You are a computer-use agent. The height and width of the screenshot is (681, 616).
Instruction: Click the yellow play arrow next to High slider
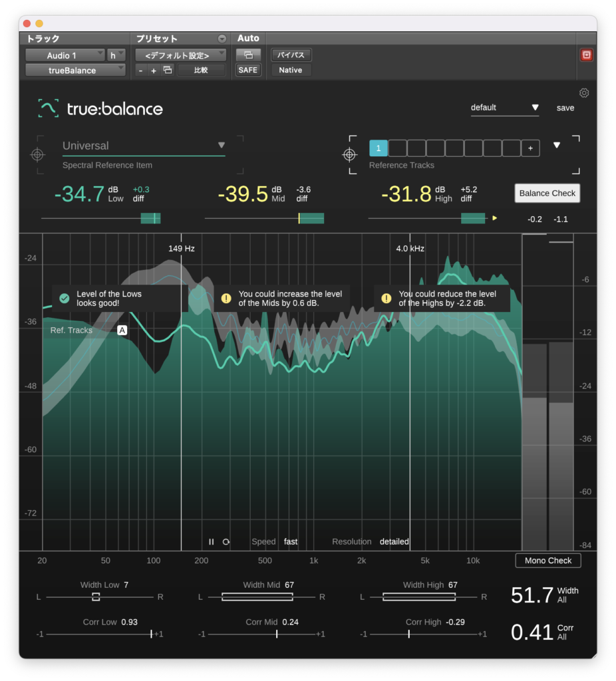coord(494,218)
